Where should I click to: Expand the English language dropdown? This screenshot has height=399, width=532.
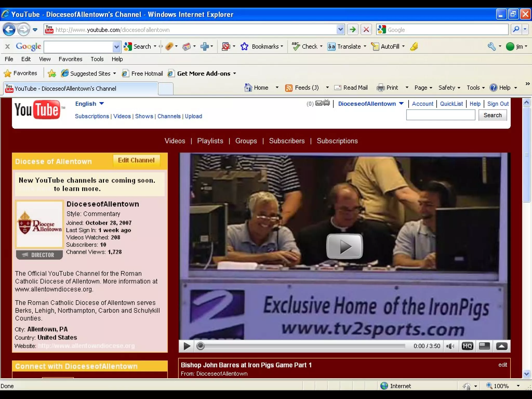[x=102, y=104]
